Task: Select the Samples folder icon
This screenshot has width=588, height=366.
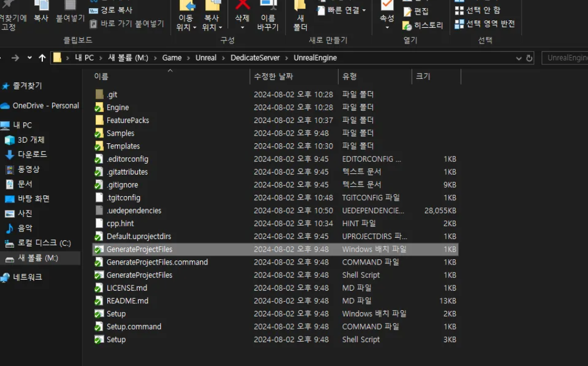Action: pos(99,133)
